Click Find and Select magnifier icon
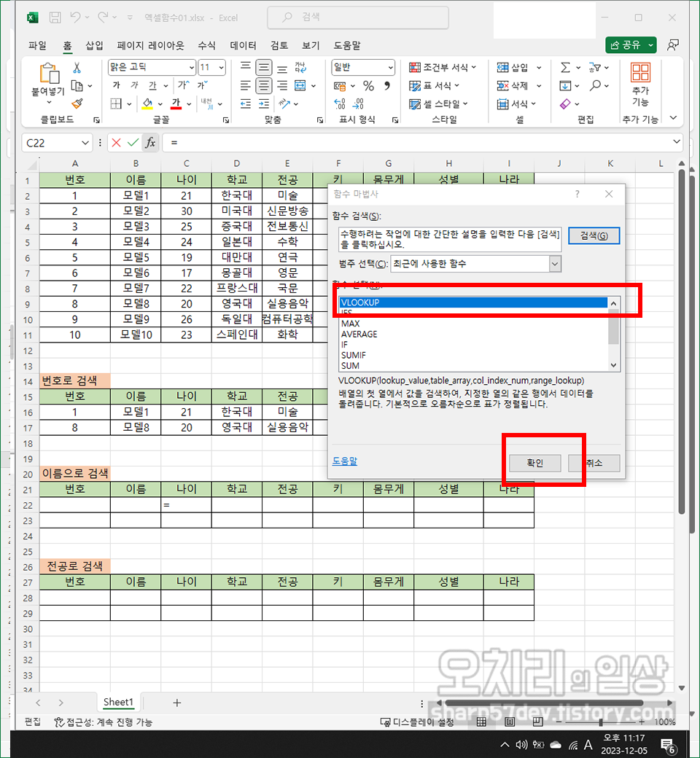The width and height of the screenshot is (700, 758). pos(595,85)
